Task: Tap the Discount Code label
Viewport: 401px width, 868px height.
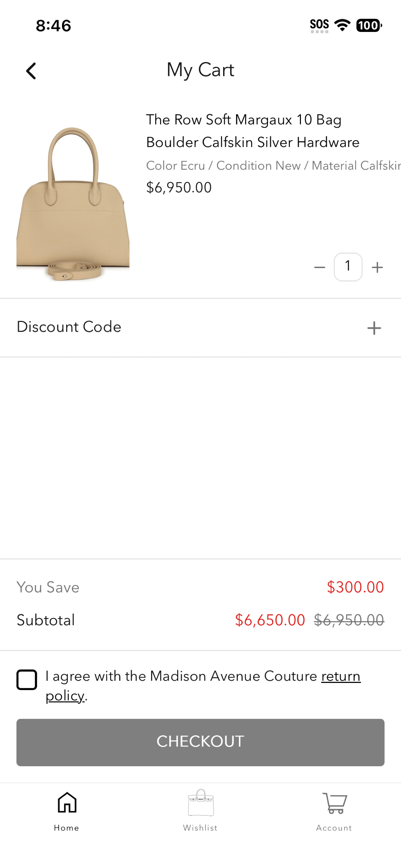Action: pyautogui.click(x=69, y=327)
